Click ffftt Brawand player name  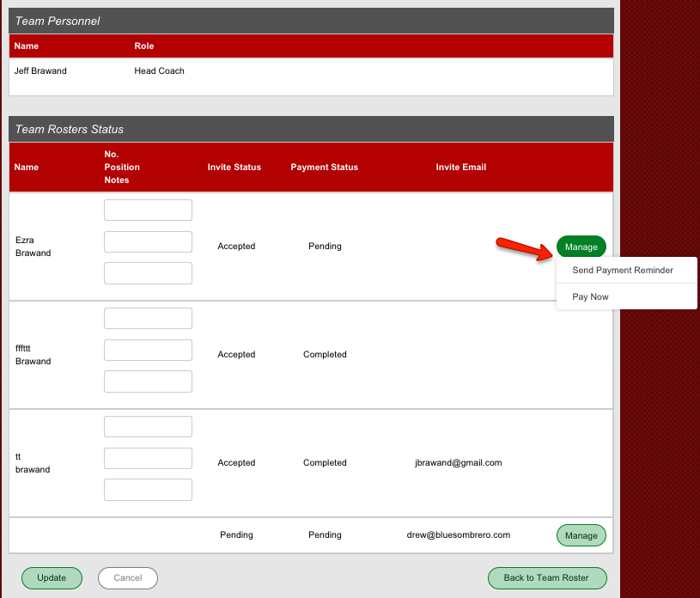[x=33, y=355]
